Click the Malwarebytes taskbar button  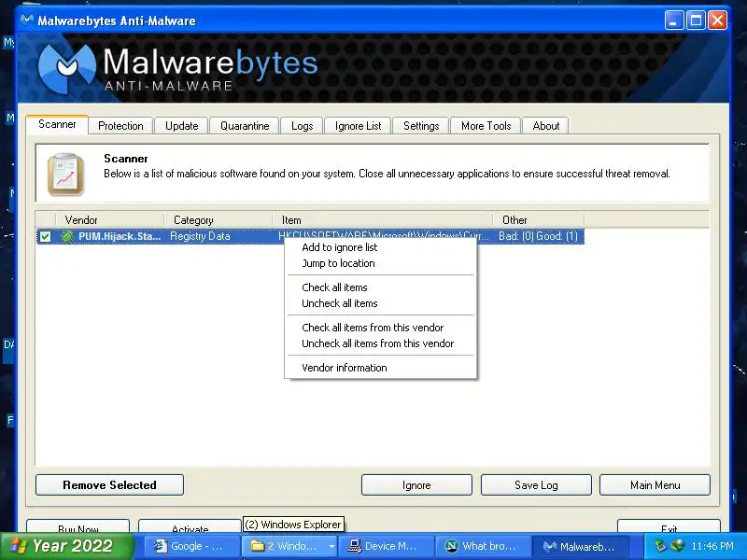580,546
